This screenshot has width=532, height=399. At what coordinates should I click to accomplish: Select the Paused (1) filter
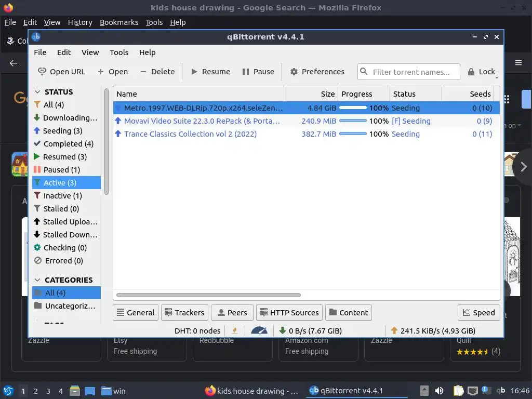[66, 170]
